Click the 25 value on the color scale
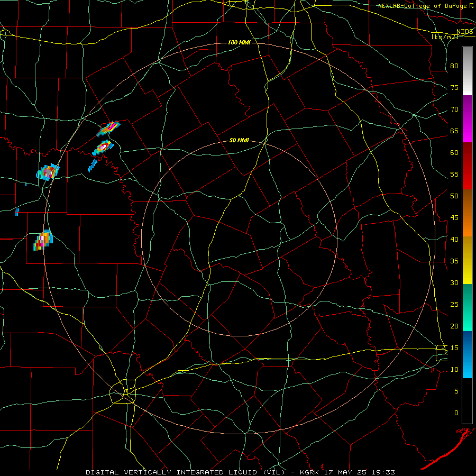476x476 pixels. click(x=454, y=305)
